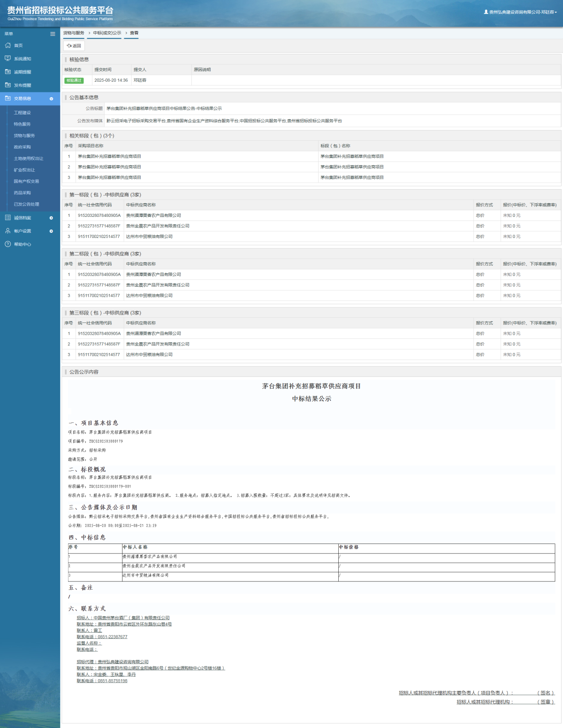
Task: Open 帮助中心 question mark icon
Action: click(x=8, y=244)
